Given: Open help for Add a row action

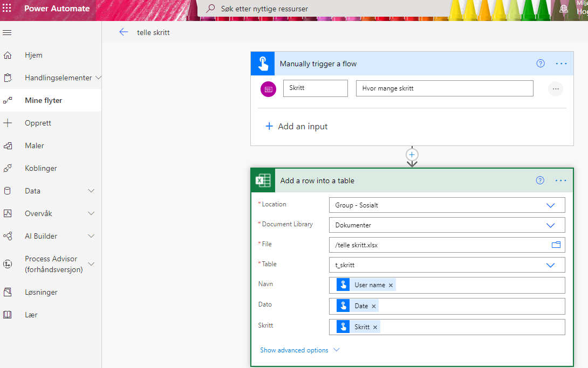Looking at the screenshot, I should coord(540,180).
